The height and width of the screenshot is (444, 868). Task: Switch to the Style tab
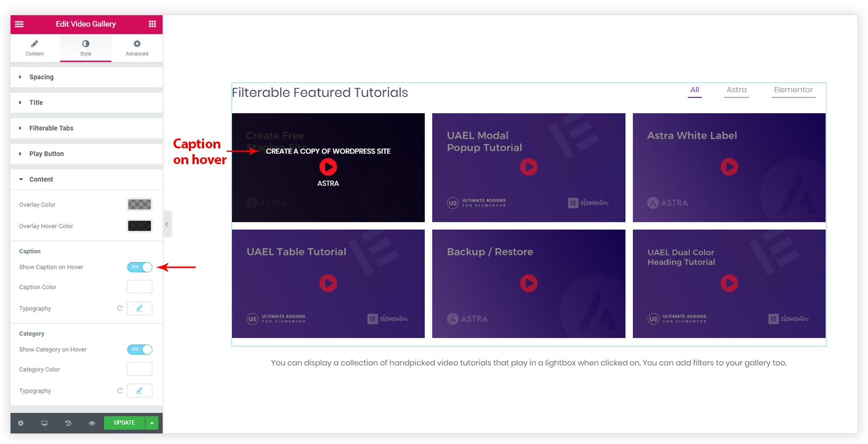85,48
